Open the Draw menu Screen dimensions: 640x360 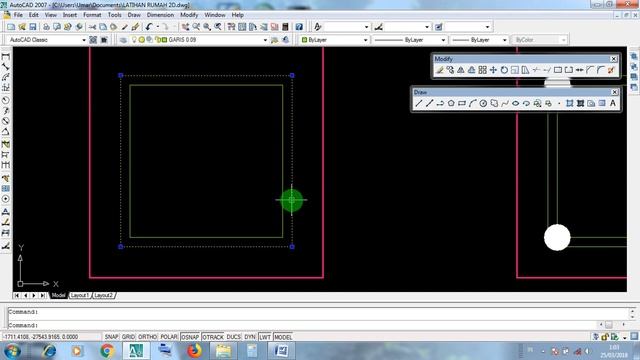(x=134, y=15)
